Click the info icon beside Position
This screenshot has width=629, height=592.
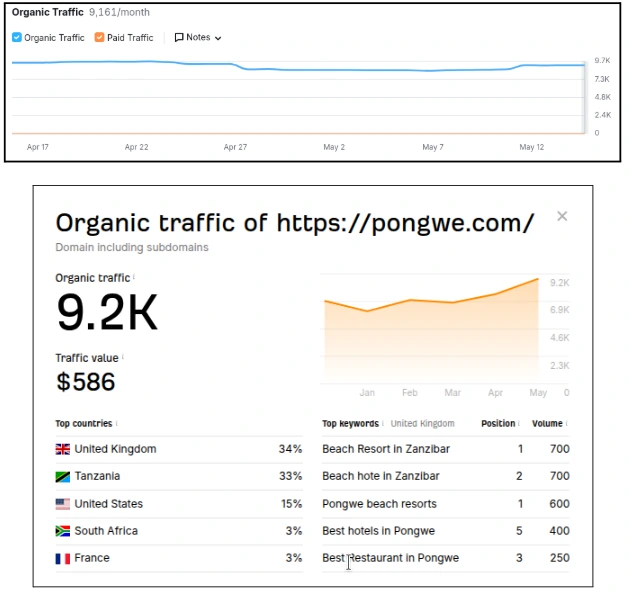click(519, 423)
